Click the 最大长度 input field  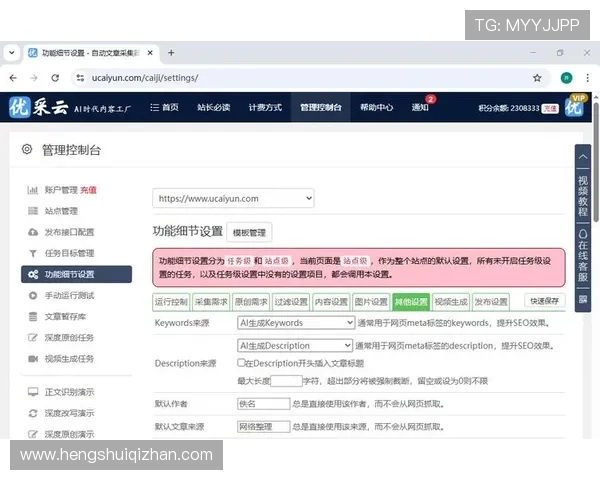(x=286, y=381)
